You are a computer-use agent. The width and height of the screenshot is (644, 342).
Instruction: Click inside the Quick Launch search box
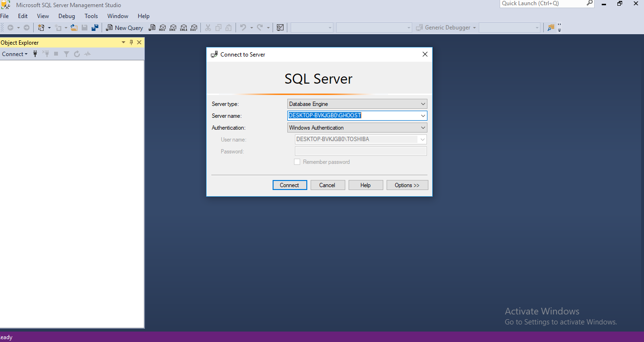541,4
